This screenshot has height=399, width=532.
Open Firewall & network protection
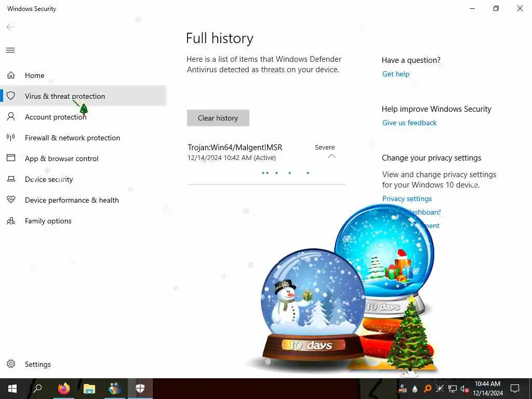tap(83, 137)
